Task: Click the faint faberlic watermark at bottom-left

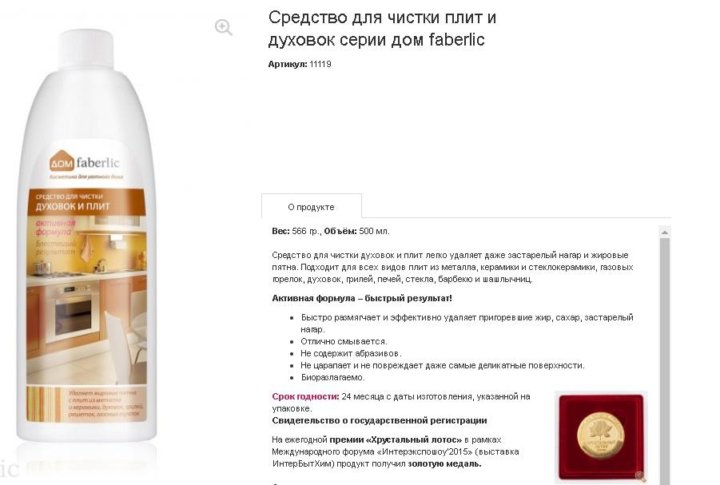Action: pos(10,468)
